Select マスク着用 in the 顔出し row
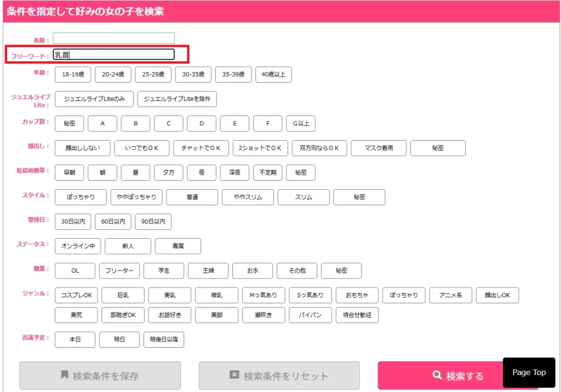The height and width of the screenshot is (392, 561). point(379,148)
